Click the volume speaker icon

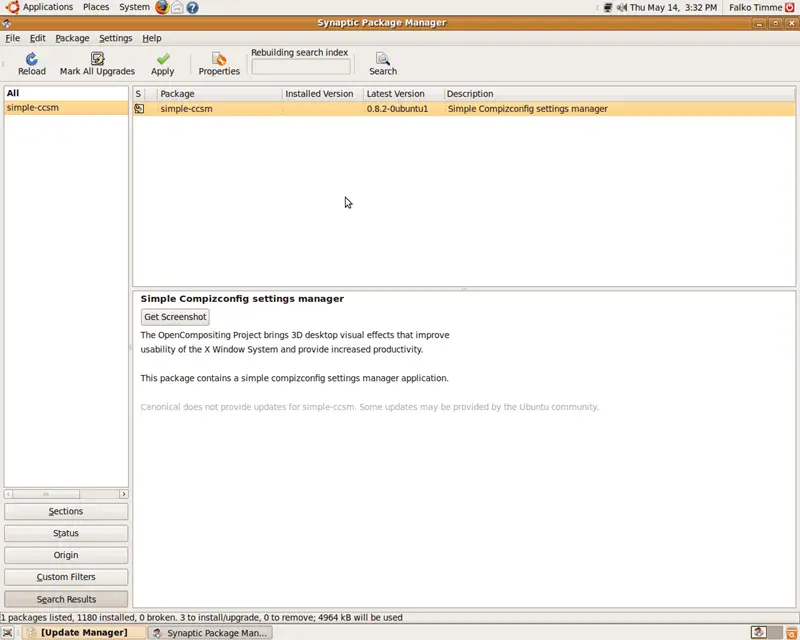(621, 8)
